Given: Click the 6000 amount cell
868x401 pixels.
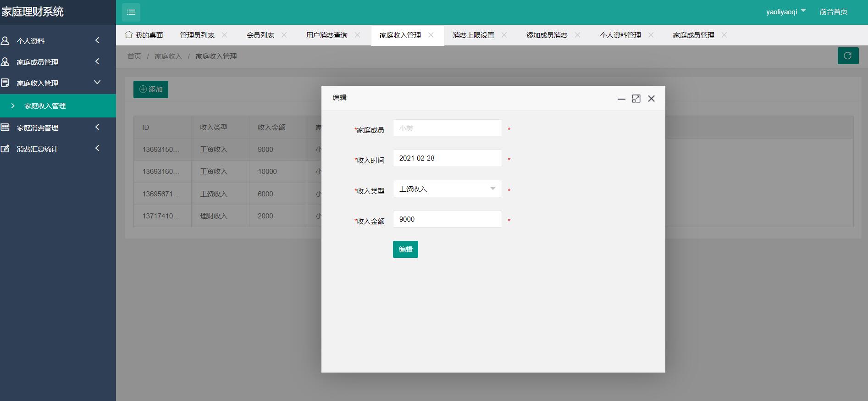Looking at the screenshot, I should click(278, 194).
